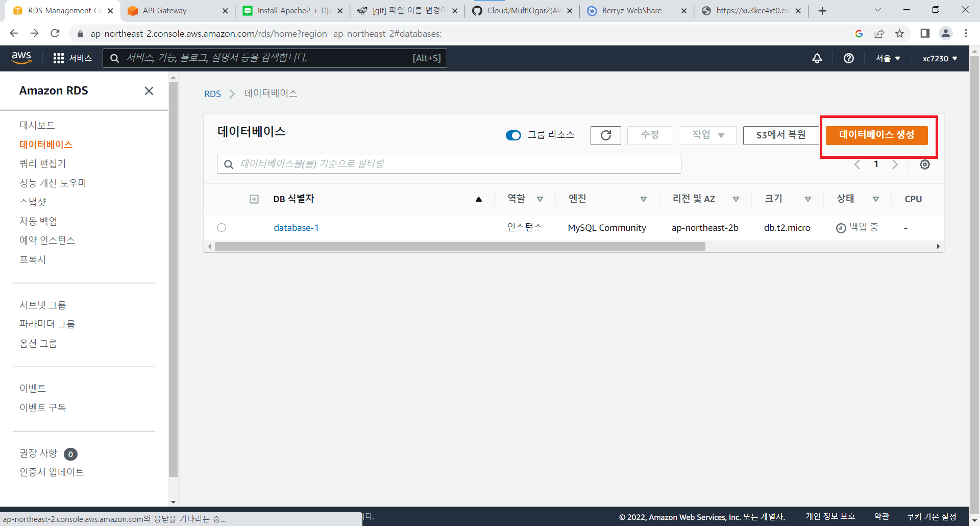Open table preferences gear icon
The width and height of the screenshot is (980, 526).
click(925, 164)
